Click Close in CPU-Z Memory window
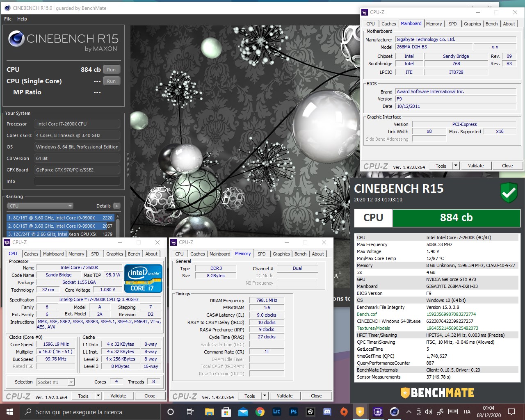 coord(316,396)
